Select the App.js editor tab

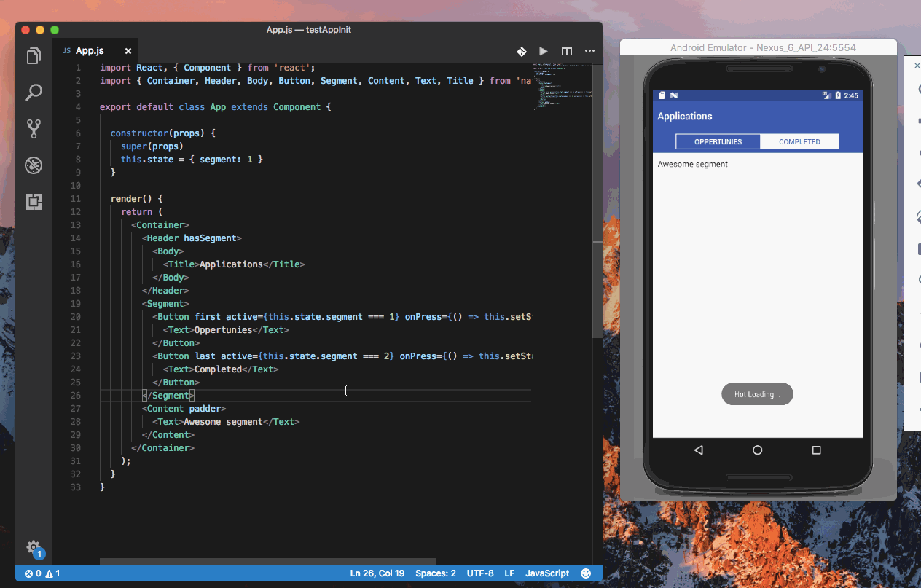[89, 51]
